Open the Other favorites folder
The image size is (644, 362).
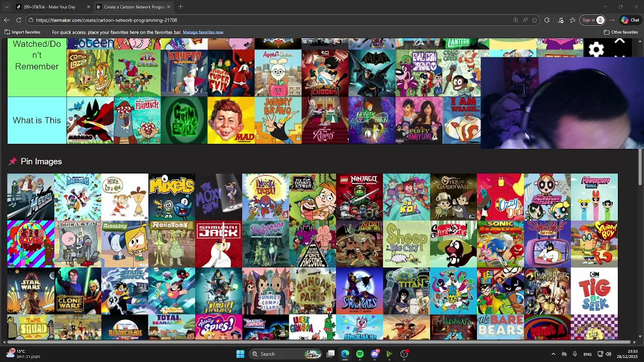tap(621, 32)
